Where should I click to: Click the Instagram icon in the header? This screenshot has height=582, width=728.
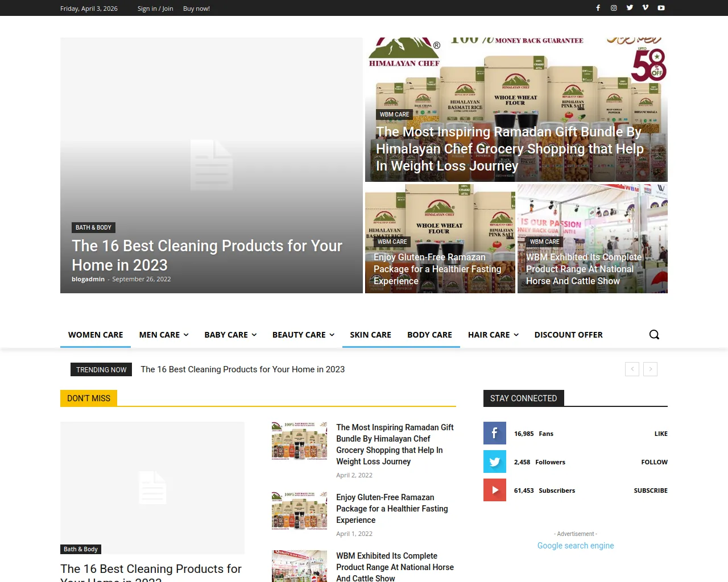pos(614,8)
